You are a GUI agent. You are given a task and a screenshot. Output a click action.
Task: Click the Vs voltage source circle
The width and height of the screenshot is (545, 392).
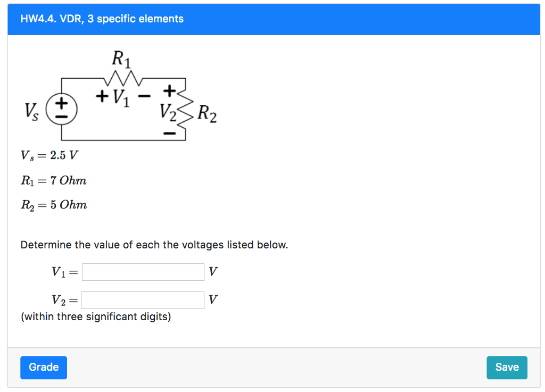[62, 109]
